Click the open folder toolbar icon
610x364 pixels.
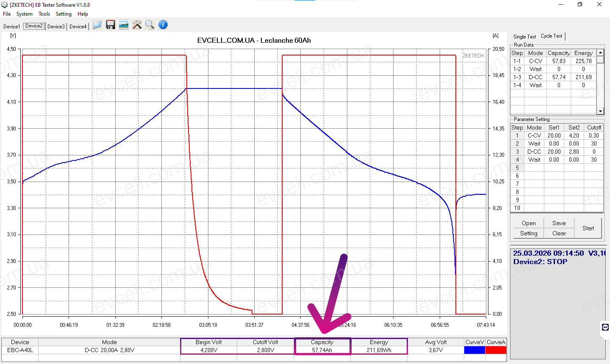(97, 25)
